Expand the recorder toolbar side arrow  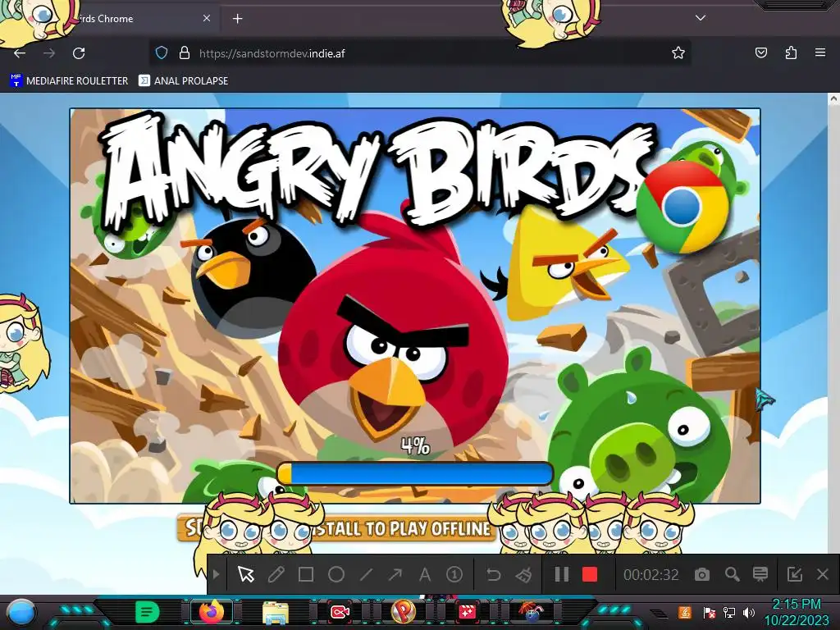point(216,575)
